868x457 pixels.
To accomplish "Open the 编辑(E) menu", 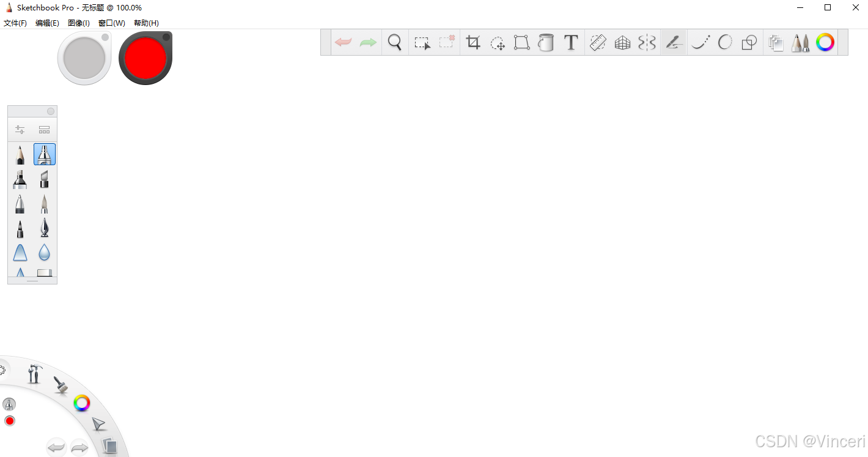I will click(47, 23).
